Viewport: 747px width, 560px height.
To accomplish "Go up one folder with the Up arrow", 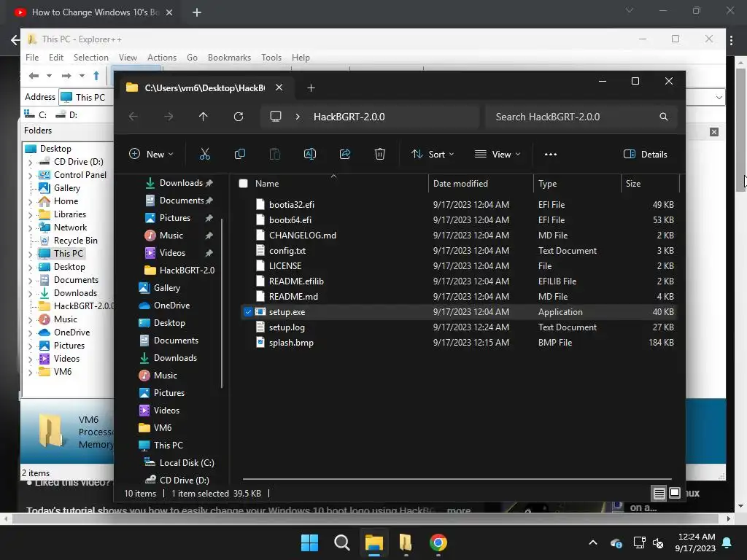I will click(204, 117).
